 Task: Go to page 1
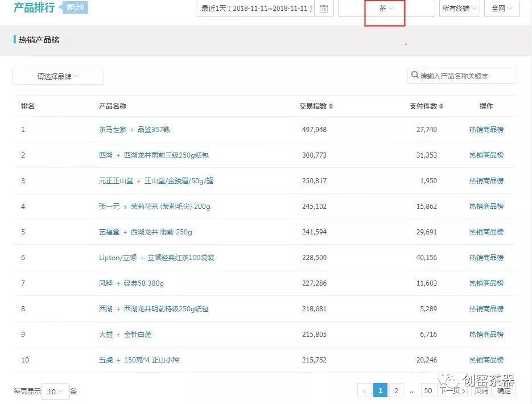click(x=380, y=391)
